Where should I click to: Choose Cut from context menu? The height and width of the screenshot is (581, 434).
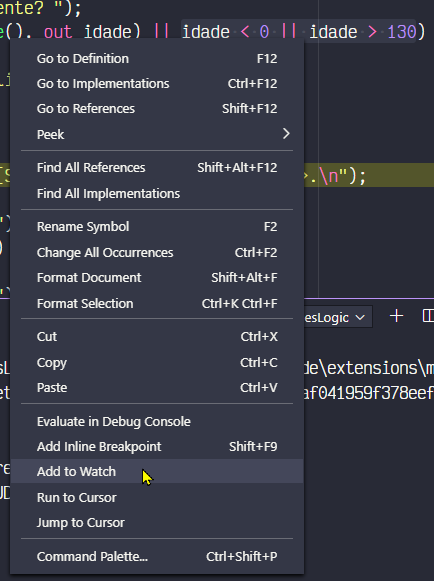click(157, 336)
